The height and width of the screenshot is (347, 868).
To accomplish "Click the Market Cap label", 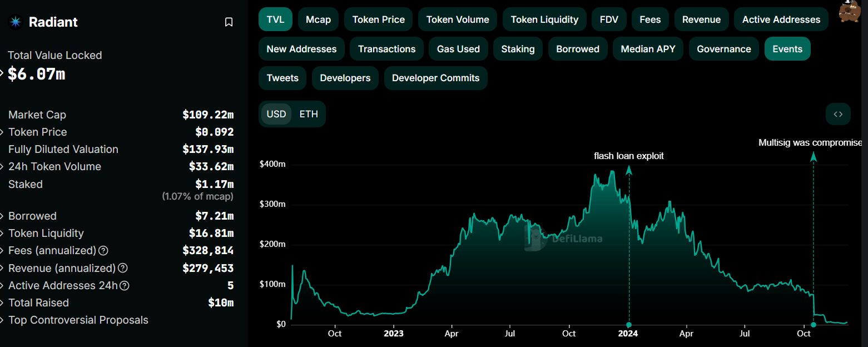I will (37, 115).
